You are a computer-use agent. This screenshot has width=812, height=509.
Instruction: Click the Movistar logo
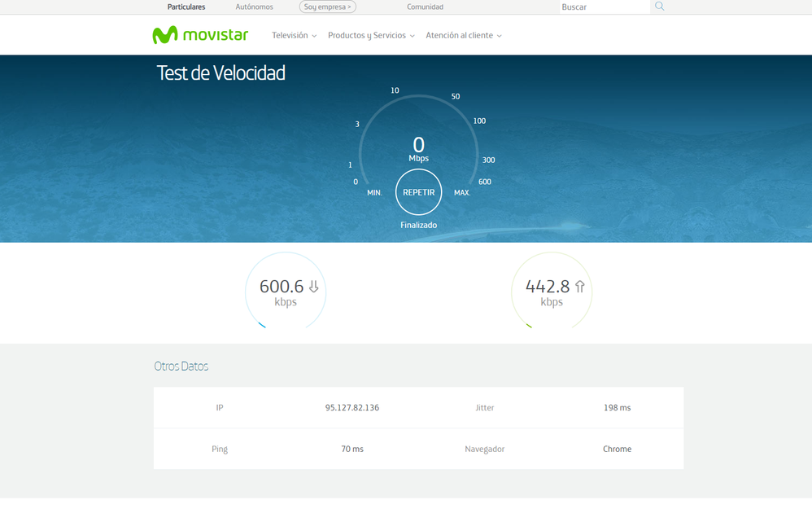[199, 35]
